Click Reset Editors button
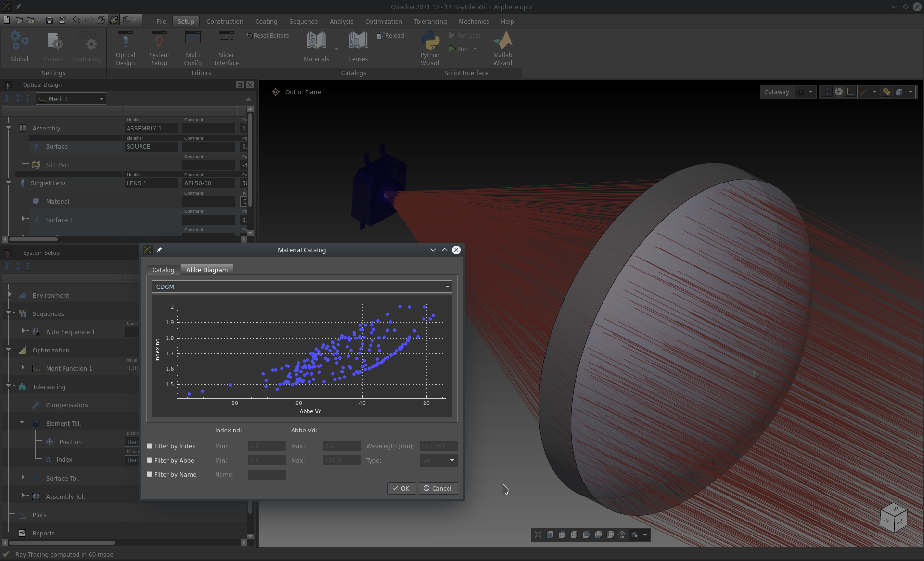The height and width of the screenshot is (561, 924). pyautogui.click(x=267, y=36)
